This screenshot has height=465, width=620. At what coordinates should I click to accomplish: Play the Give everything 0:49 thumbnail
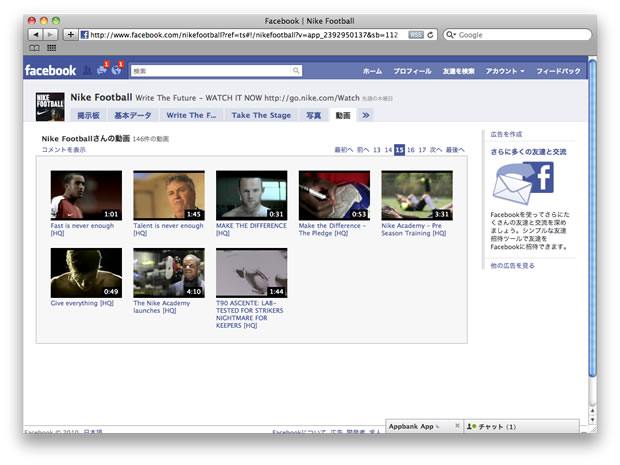pyautogui.click(x=86, y=273)
